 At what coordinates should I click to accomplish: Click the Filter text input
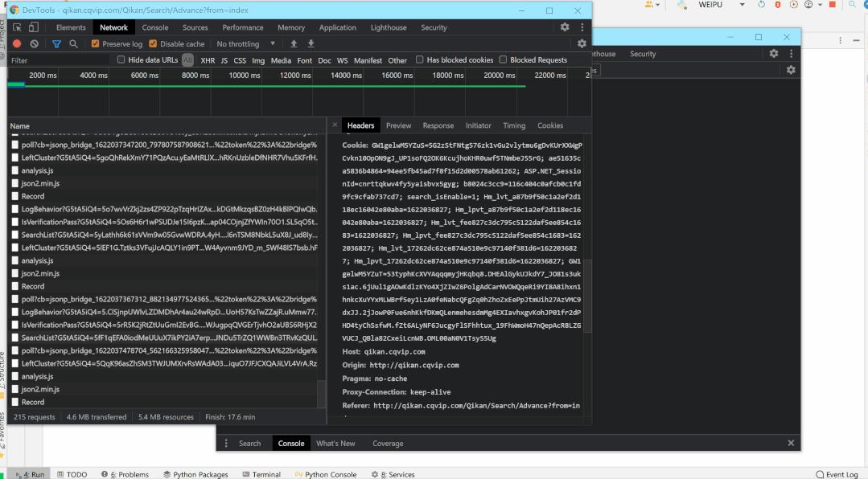coord(61,60)
